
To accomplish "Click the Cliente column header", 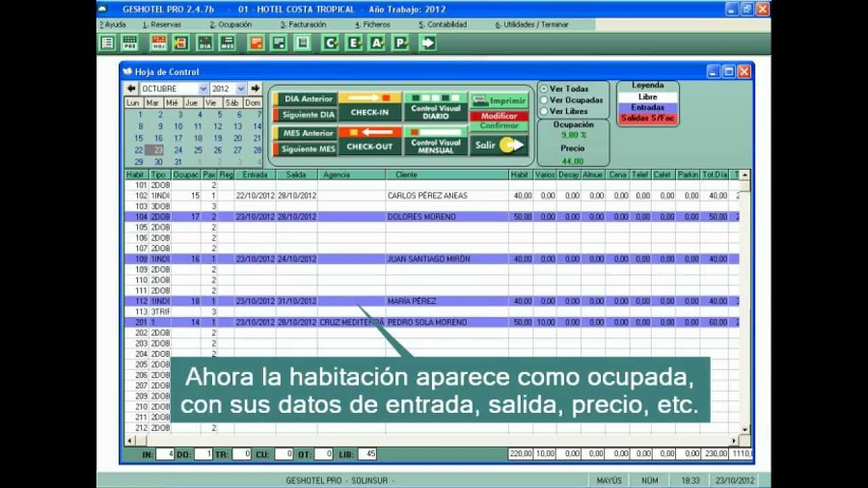I will coord(448,175).
